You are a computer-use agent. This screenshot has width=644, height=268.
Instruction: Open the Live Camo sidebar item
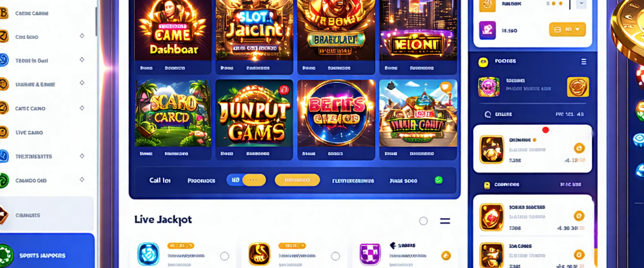point(29,132)
